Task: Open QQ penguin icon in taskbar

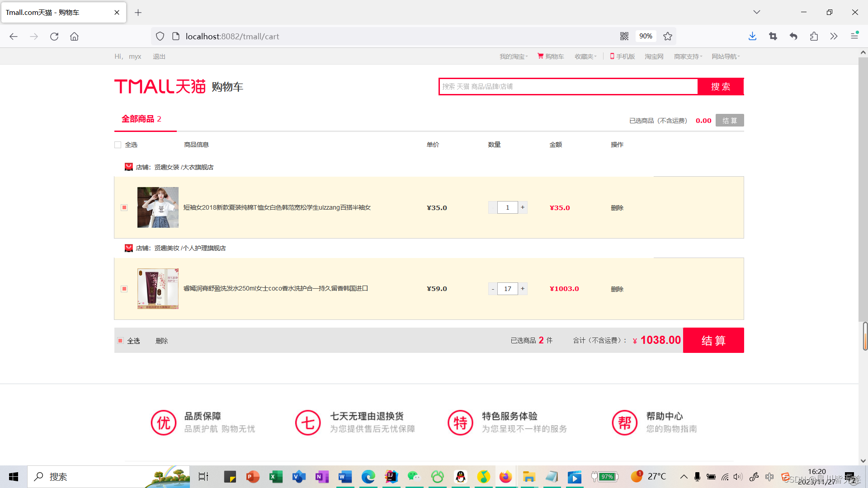Action: [x=460, y=477]
